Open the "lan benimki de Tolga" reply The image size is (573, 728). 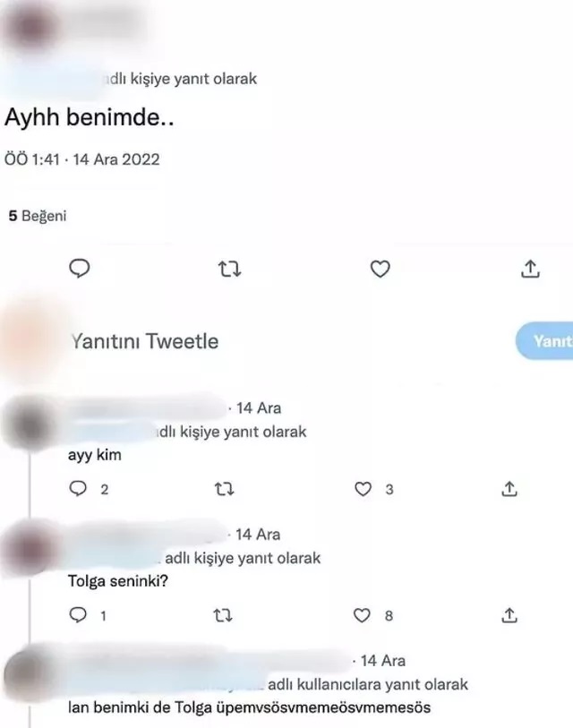pyautogui.click(x=250, y=707)
